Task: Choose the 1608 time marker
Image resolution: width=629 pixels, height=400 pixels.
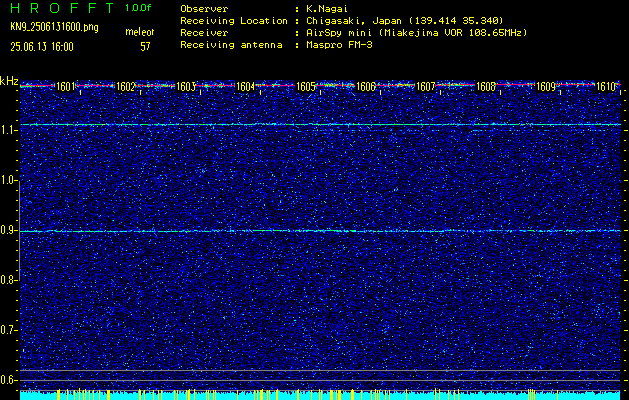Action: [x=486, y=87]
